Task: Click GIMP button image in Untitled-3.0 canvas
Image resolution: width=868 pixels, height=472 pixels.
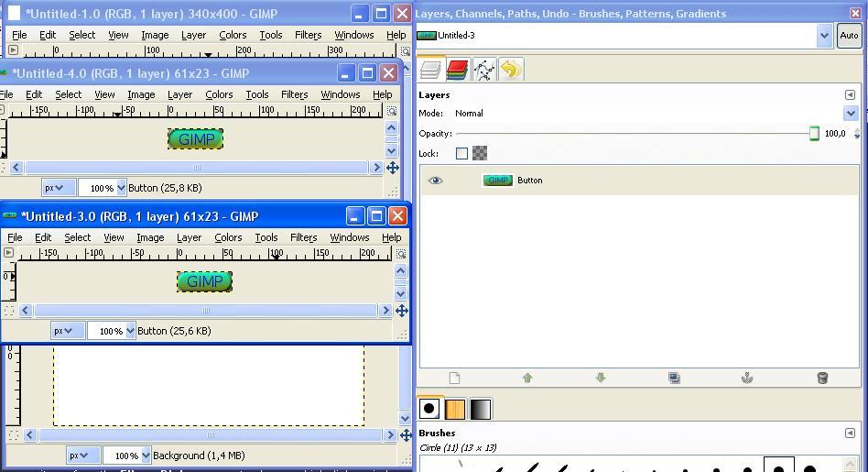Action: tap(204, 281)
